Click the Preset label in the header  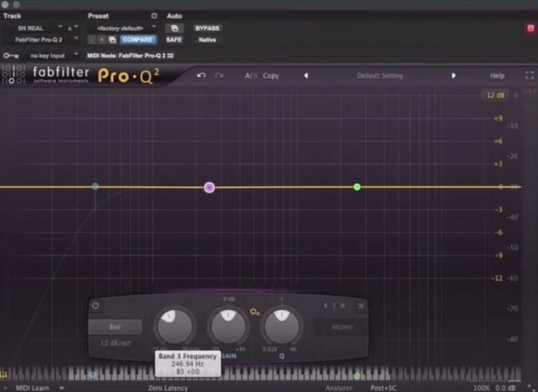[98, 16]
